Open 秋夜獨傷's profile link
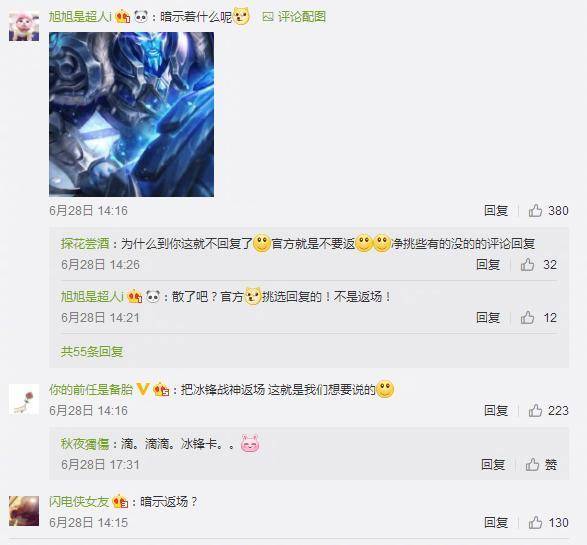 pos(85,444)
